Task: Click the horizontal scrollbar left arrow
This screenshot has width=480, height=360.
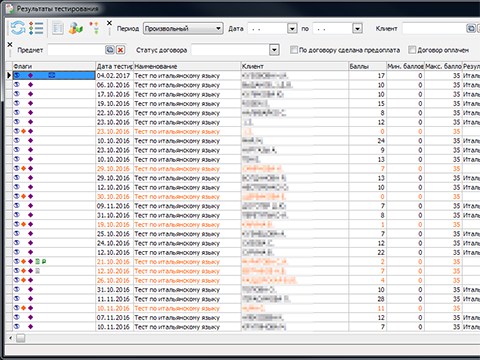Action: (x=10, y=338)
